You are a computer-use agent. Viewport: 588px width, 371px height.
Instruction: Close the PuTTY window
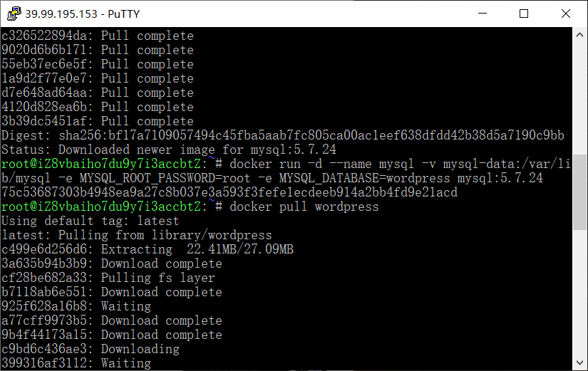click(566, 14)
